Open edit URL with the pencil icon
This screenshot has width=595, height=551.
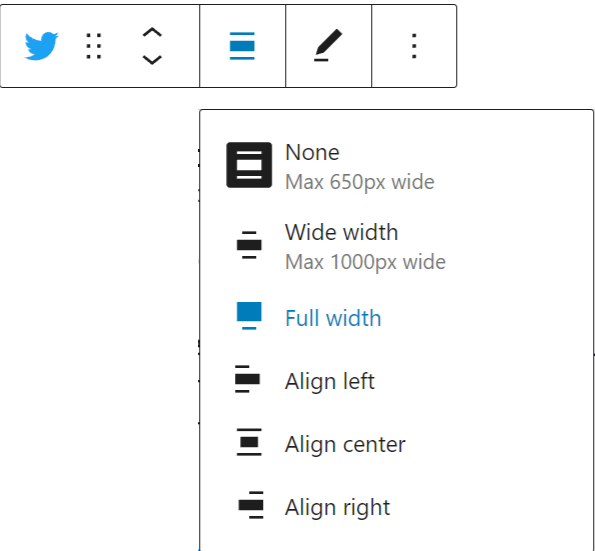[x=328, y=46]
